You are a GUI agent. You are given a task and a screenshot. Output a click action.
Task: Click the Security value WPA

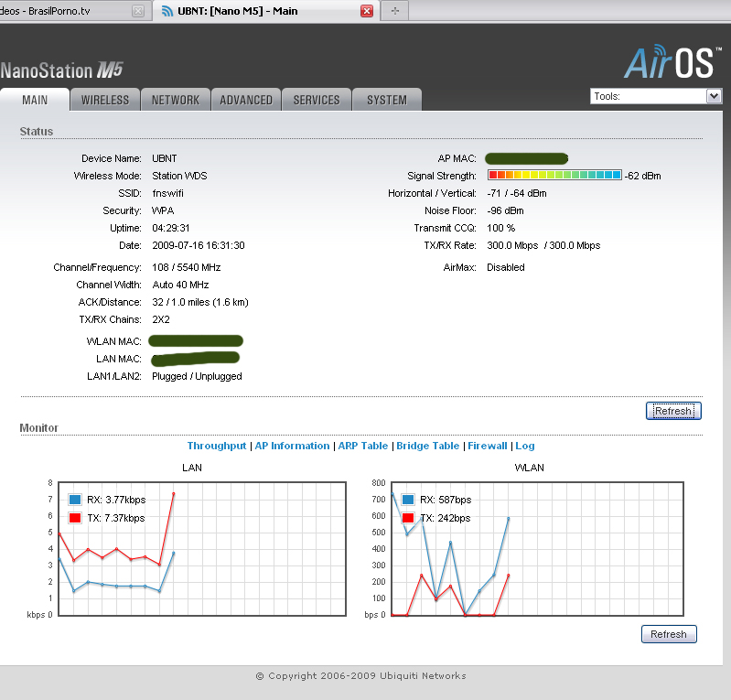(163, 210)
